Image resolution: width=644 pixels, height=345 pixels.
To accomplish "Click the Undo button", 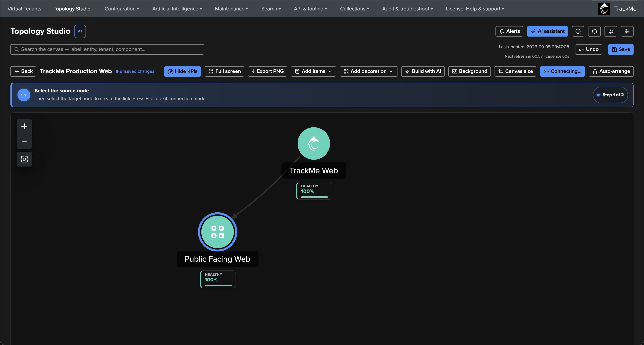I will [588, 49].
